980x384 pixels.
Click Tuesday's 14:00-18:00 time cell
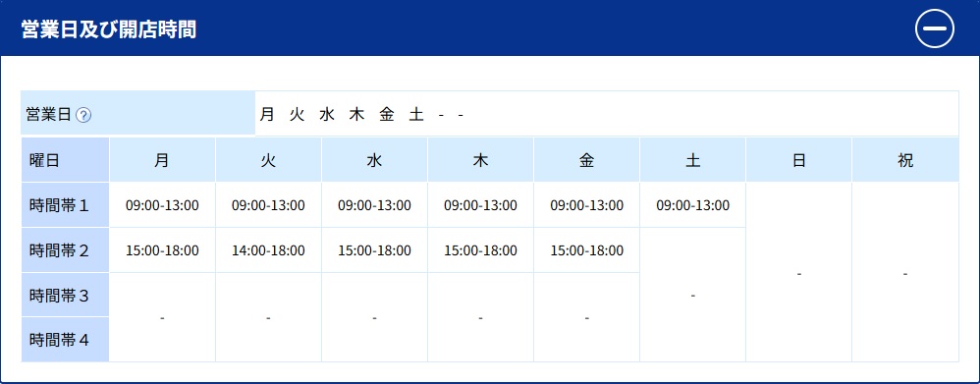[268, 250]
